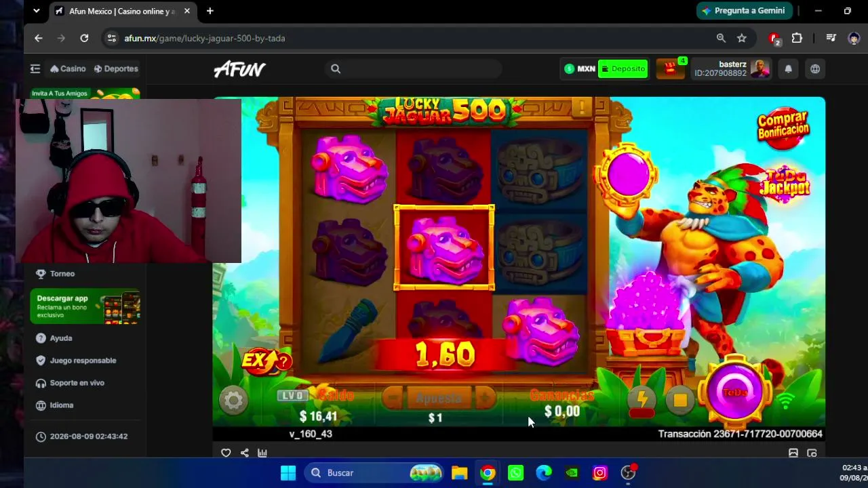Screen dimensions: 868x488
Task: Open the Windows Start menu
Action: (288, 472)
